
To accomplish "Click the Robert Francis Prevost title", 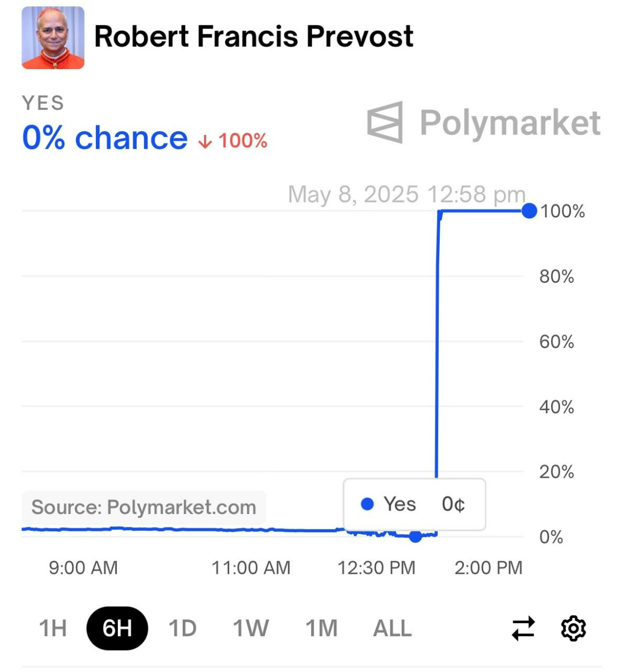I will point(253,36).
